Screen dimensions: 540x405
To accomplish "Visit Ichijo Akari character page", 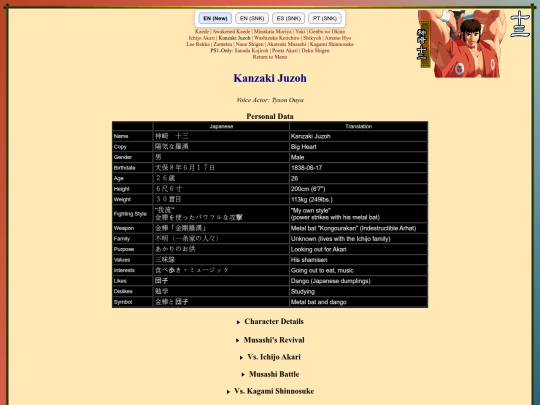I will point(201,38).
